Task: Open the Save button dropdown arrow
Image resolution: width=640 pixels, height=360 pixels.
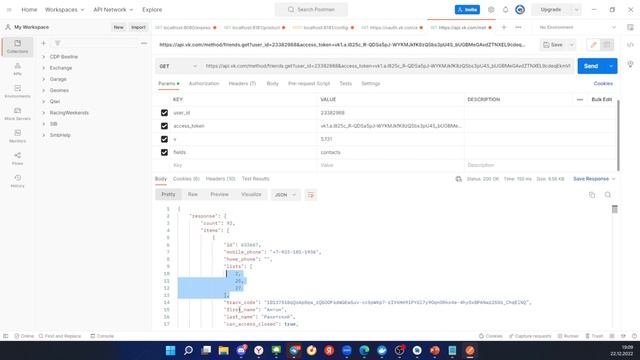Action: pyautogui.click(x=571, y=45)
